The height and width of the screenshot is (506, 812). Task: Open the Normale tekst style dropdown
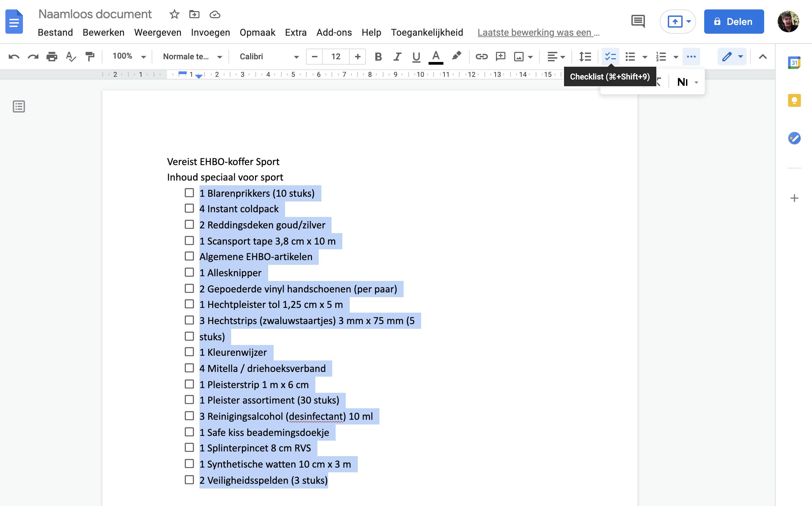click(x=192, y=57)
